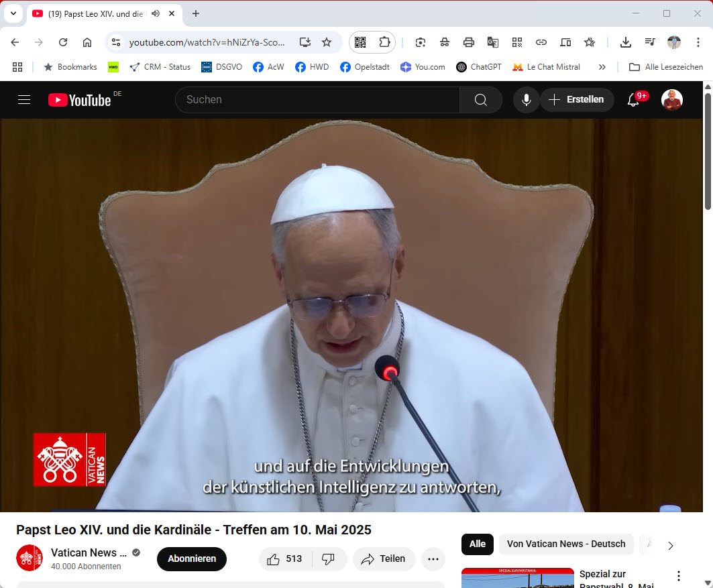Open browser extensions with the puzzle icon
This screenshot has height=588, width=713.
[x=384, y=42]
